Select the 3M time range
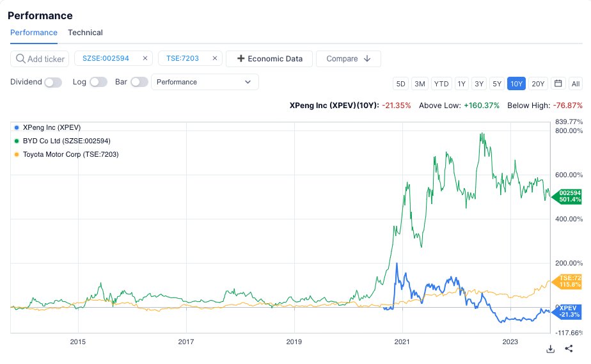 (420, 84)
